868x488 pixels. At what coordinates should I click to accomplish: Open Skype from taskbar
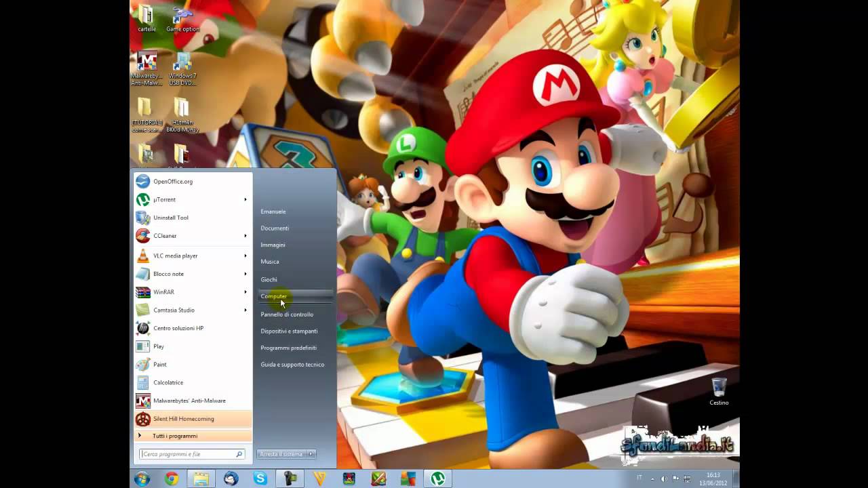(x=260, y=479)
